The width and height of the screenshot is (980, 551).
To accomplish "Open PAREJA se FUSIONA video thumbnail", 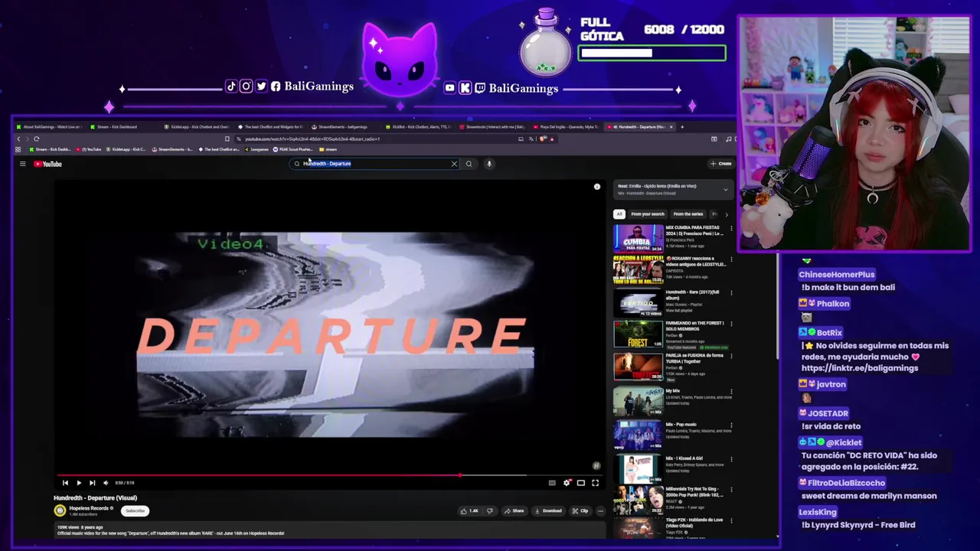I will [x=639, y=367].
